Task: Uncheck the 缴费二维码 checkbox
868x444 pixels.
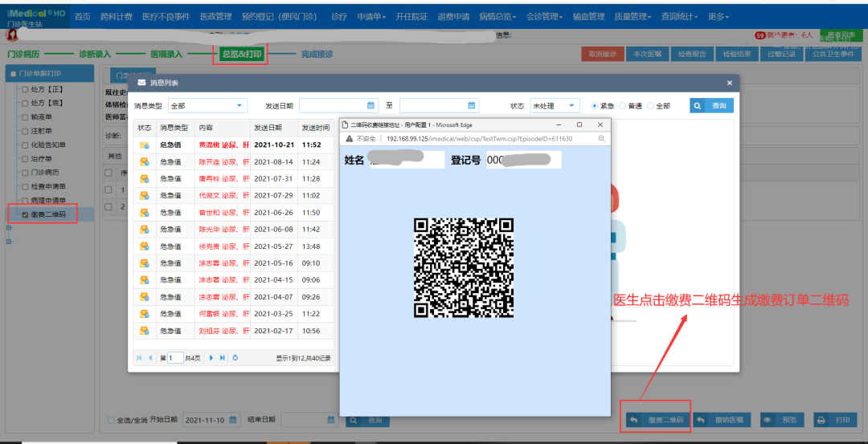Action: pyautogui.click(x=25, y=214)
